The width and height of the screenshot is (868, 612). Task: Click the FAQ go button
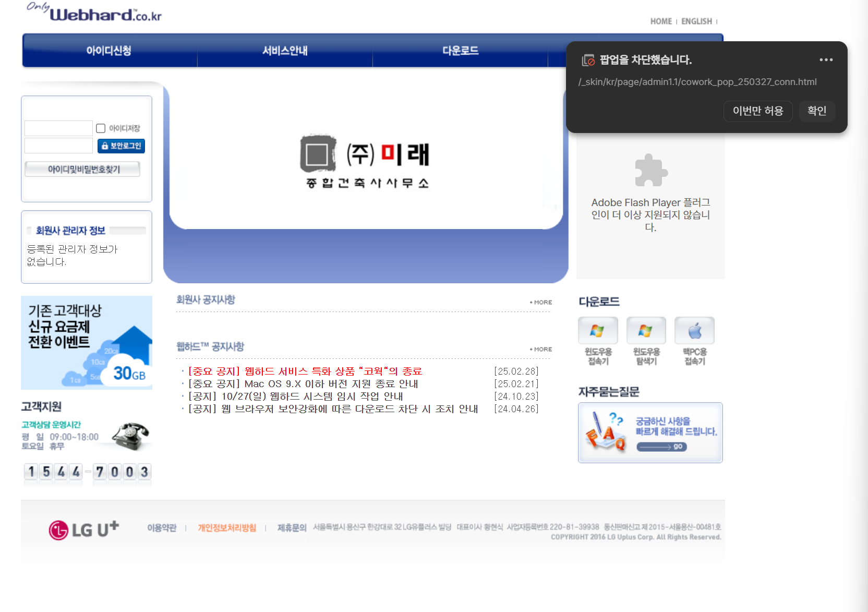661,447
